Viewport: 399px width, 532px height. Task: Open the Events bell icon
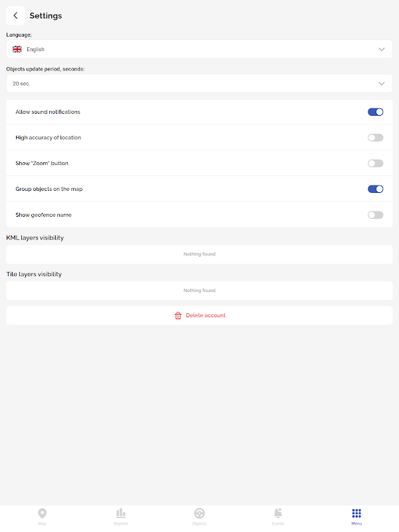[x=278, y=513]
